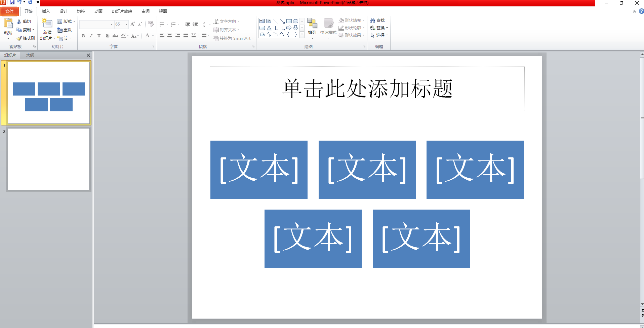Toggle center text alignment
The height and width of the screenshot is (328, 644).
click(x=170, y=36)
